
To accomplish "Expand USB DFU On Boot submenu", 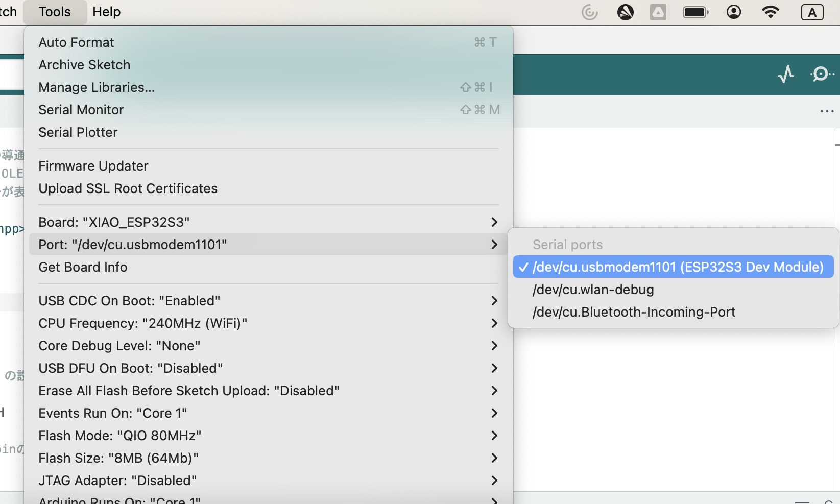I will point(269,368).
